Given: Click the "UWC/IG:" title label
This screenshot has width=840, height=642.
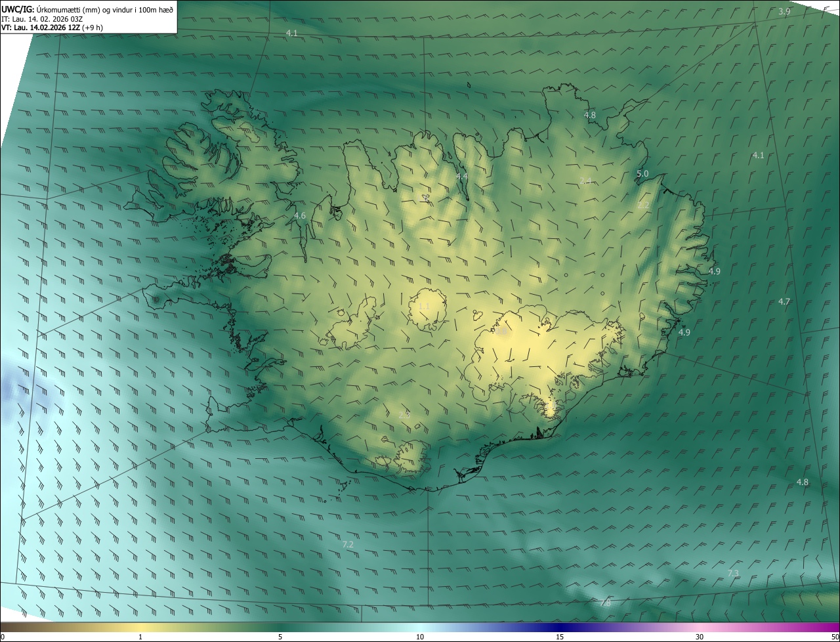Looking at the screenshot, I should point(18,9).
